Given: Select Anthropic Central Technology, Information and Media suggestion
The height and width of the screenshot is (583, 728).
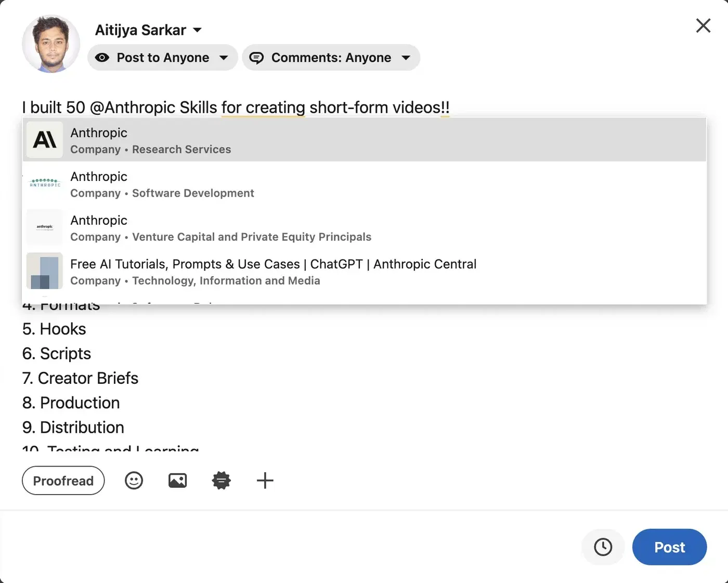Looking at the screenshot, I should [364, 271].
